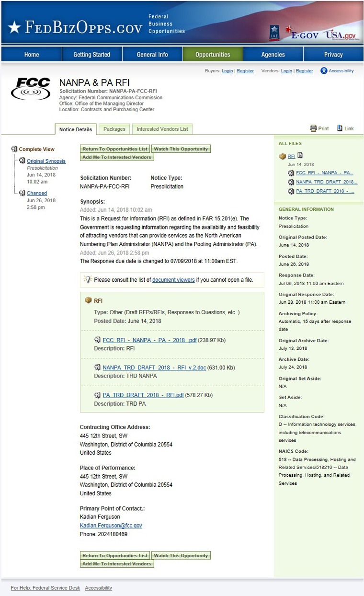Screen dimensions: 364x596
Task: Open the Changed notice tree entry
Action: pyautogui.click(x=37, y=194)
